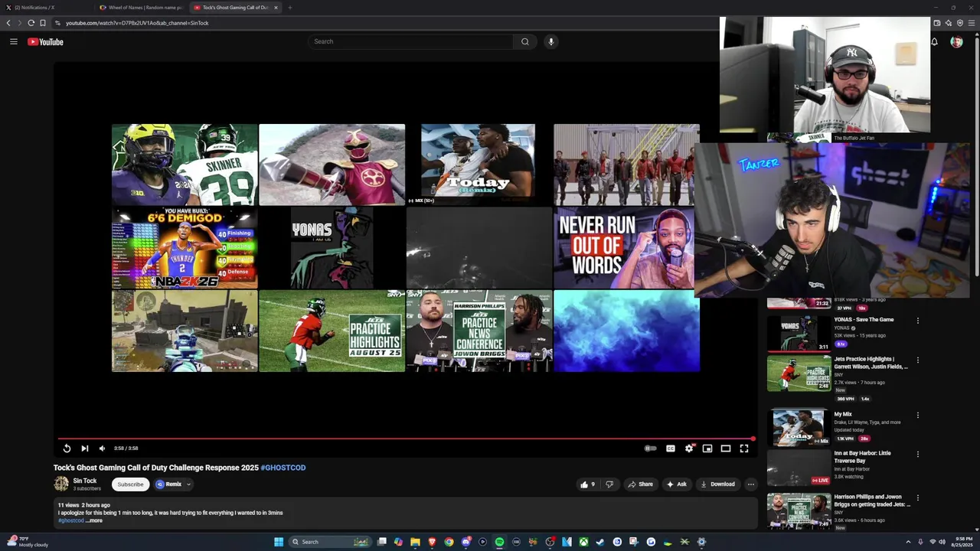Open the YouTube account avatar menu

pos(956,41)
